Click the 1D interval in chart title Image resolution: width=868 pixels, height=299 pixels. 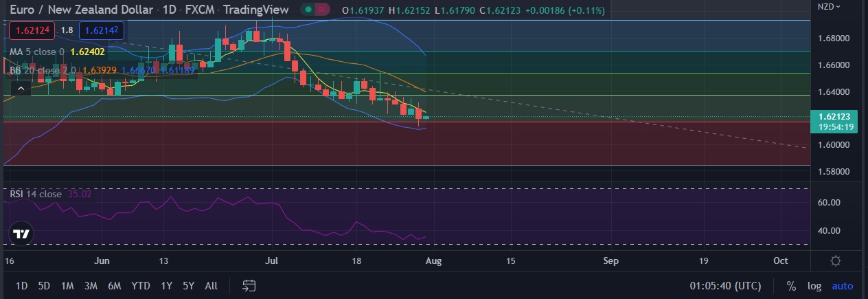tap(170, 10)
